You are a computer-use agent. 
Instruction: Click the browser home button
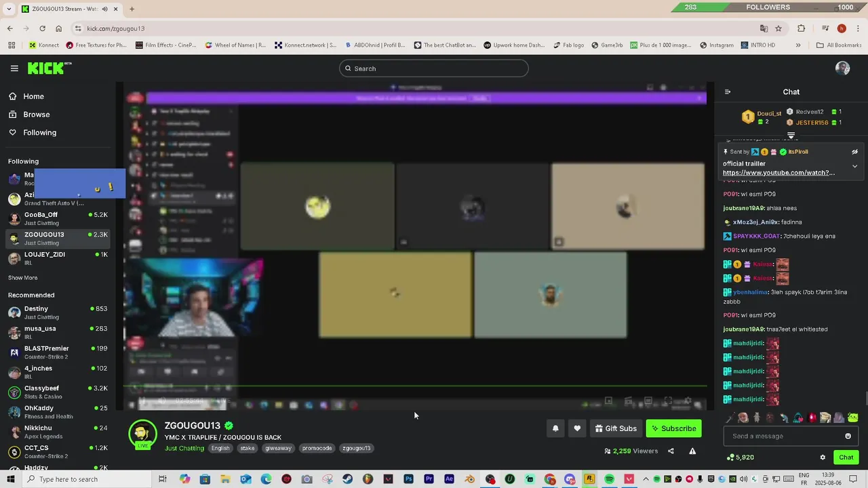(x=58, y=28)
